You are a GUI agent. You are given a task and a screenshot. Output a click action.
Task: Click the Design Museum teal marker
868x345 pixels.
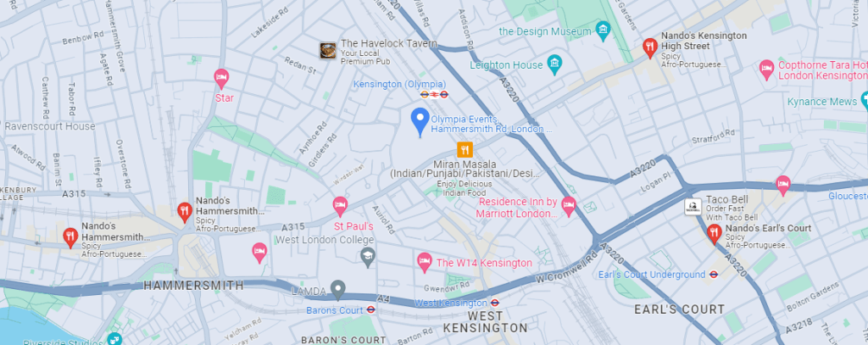coord(603,31)
